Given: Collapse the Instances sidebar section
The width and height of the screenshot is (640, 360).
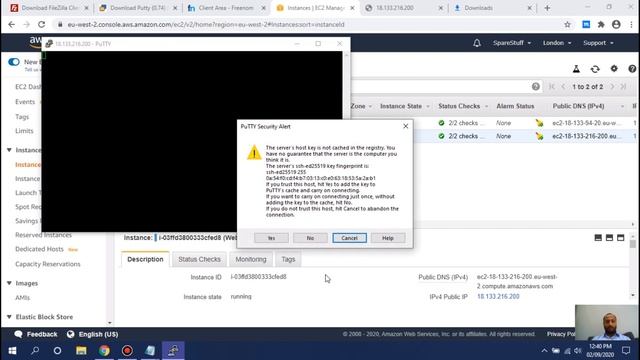Looking at the screenshot, I should [9, 150].
